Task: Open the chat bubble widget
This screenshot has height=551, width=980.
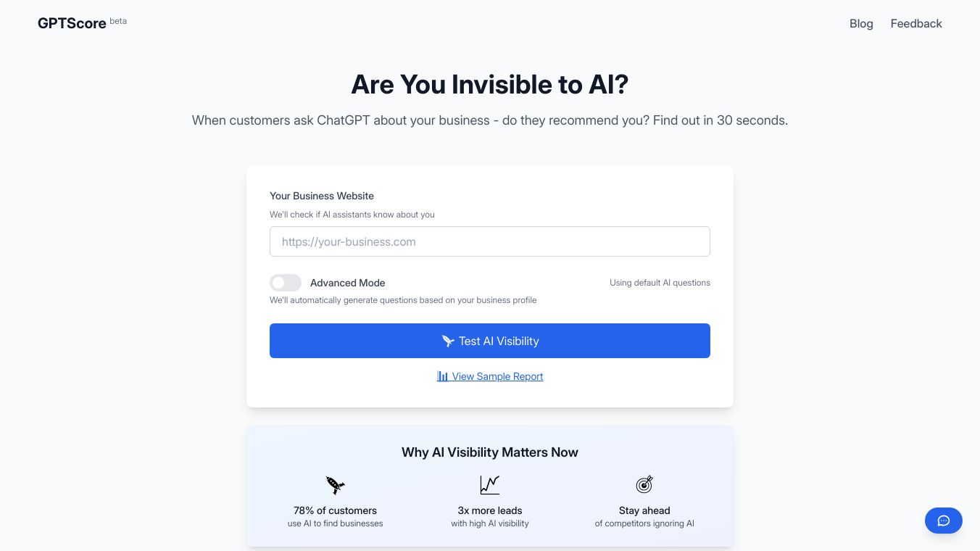Action: [x=943, y=521]
